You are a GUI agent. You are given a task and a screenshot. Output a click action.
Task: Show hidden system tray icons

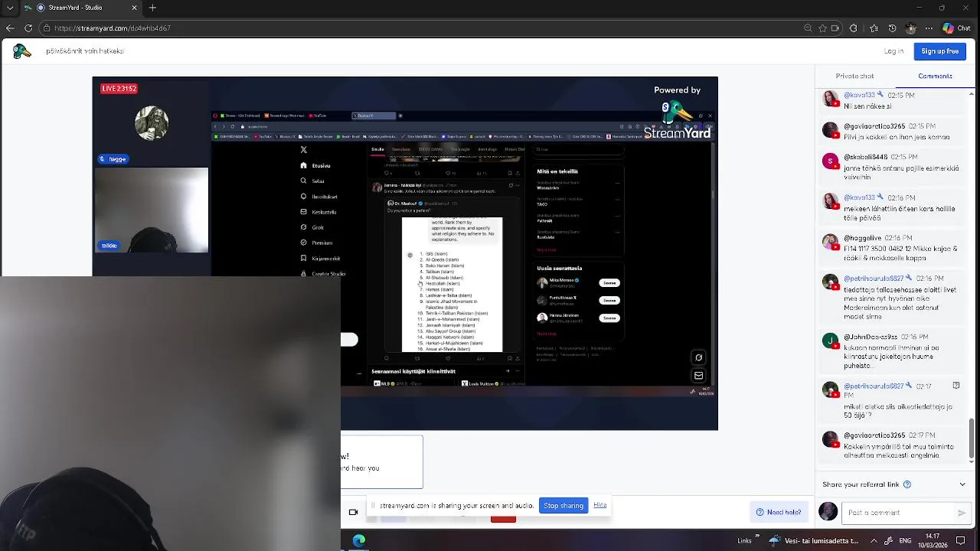(x=873, y=540)
